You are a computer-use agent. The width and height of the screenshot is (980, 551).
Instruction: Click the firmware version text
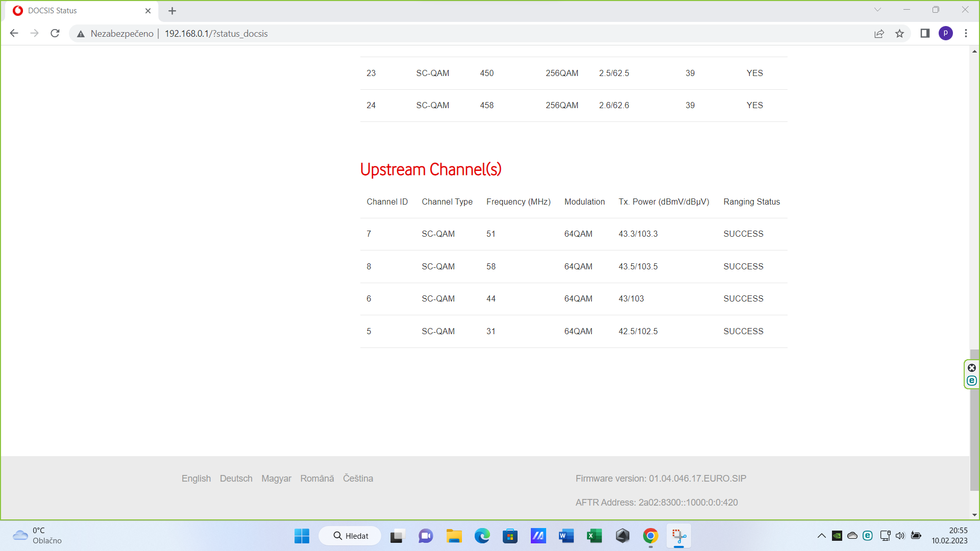coord(660,479)
